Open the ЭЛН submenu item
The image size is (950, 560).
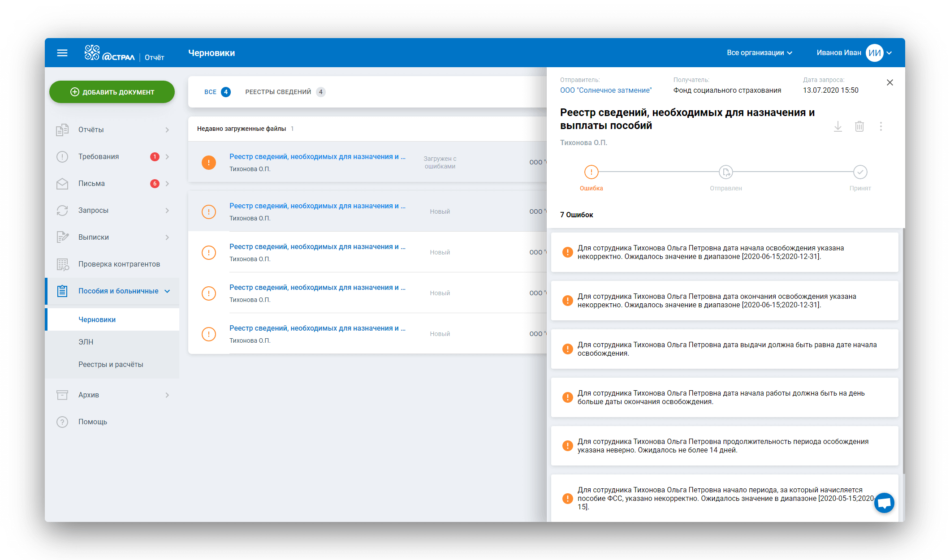(112, 342)
